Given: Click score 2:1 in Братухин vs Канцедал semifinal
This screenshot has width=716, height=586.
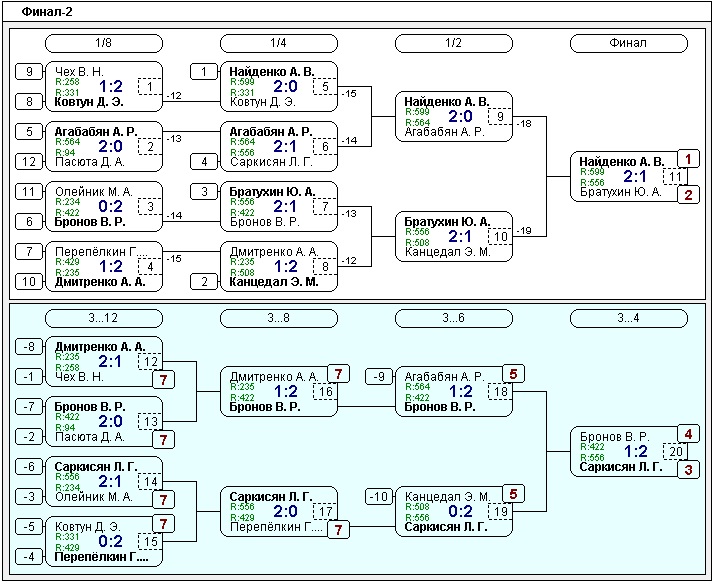Looking at the screenshot, I should click(461, 236).
